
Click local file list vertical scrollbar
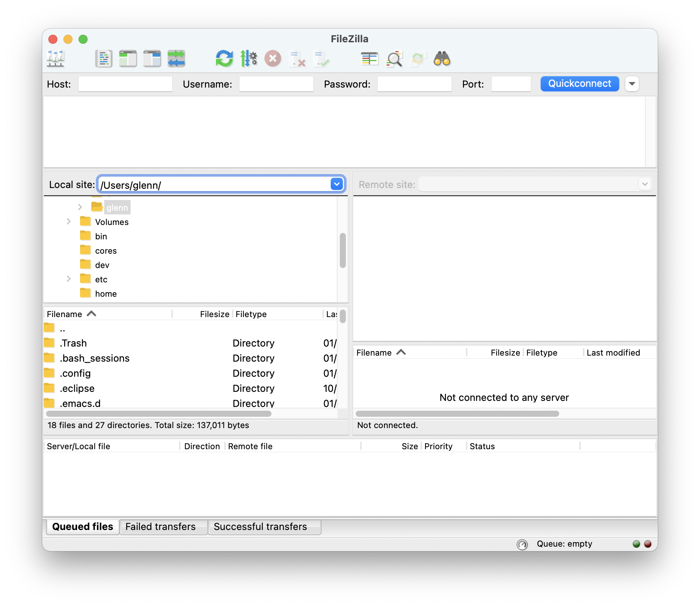pyautogui.click(x=343, y=316)
